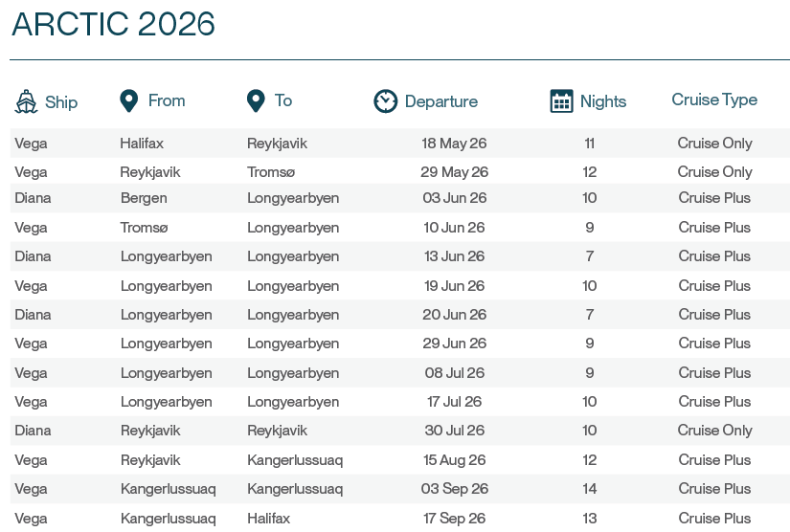Select the 08 Jul 26 departure
This screenshot has height=532, width=790.
point(454,373)
